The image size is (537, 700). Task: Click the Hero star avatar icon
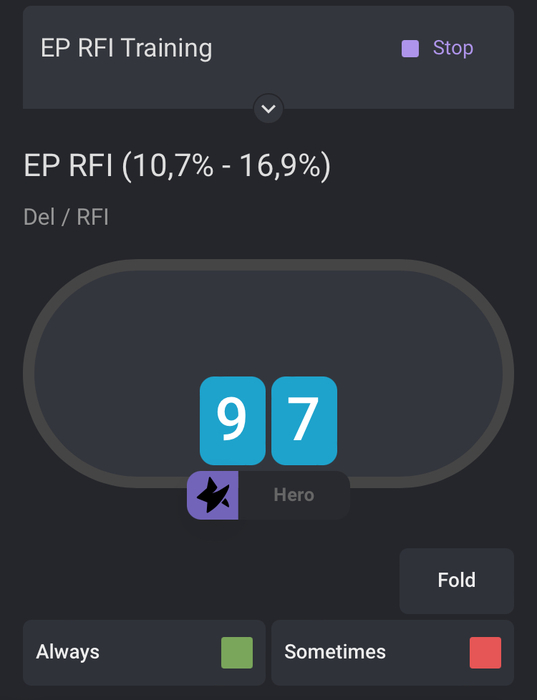212,495
